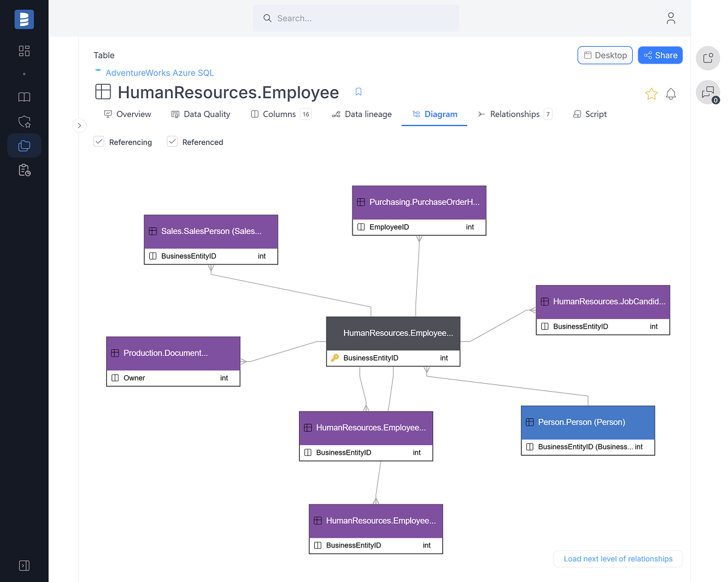728x582 pixels.
Task: Open the AdventureWorks Azure SQL link
Action: 160,73
